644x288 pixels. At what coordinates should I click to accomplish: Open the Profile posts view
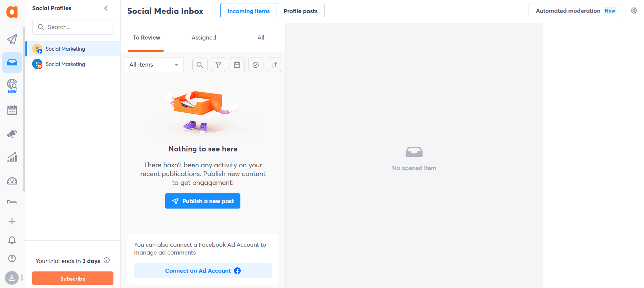point(300,10)
